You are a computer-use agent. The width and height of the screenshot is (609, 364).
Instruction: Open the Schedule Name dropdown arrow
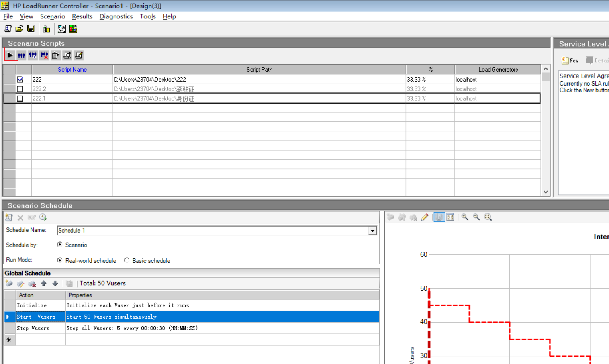pyautogui.click(x=372, y=231)
